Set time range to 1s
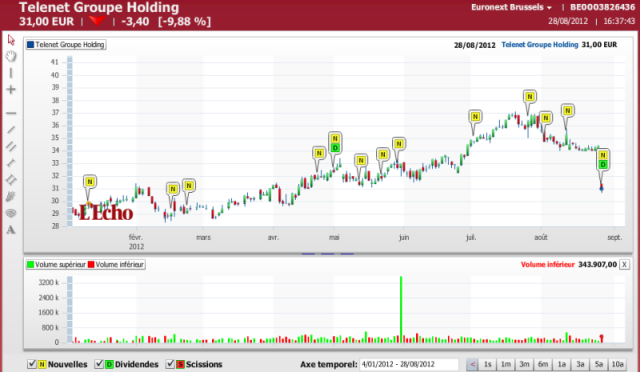 coord(487,364)
